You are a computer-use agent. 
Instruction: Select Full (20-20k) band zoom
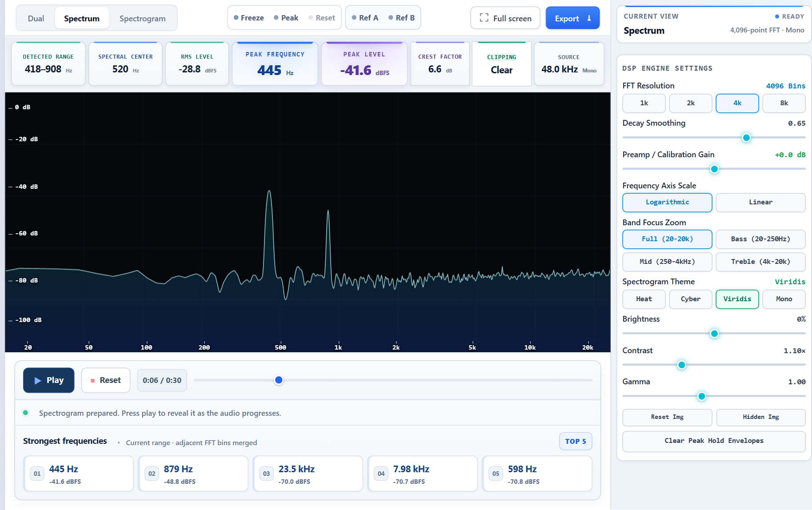click(667, 239)
